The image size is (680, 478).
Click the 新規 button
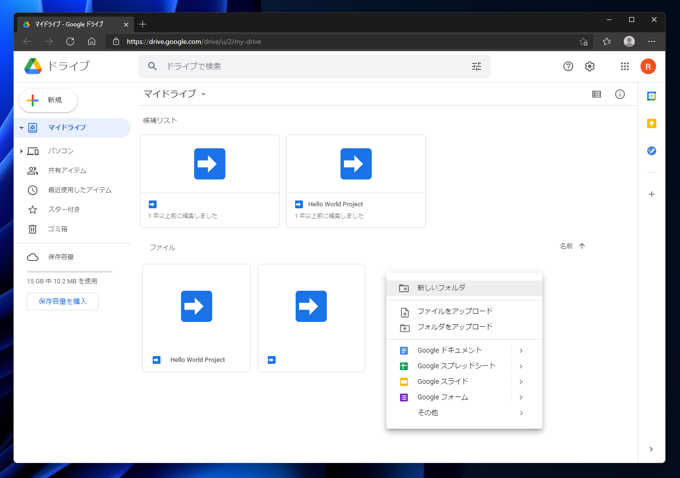[48, 100]
